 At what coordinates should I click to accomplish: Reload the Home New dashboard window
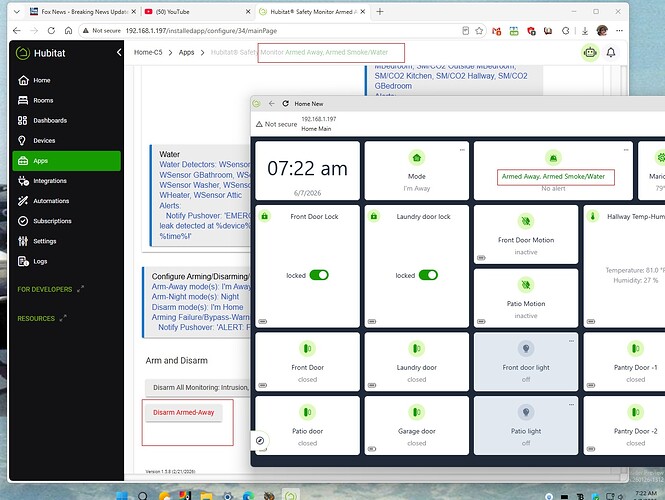coord(285,103)
